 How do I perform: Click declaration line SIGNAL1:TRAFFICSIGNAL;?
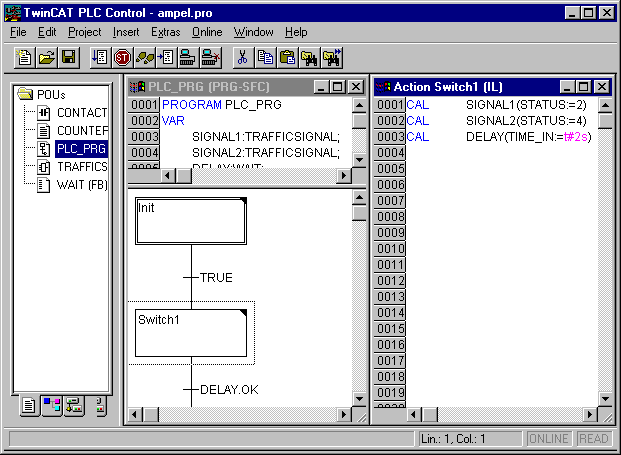[266, 137]
